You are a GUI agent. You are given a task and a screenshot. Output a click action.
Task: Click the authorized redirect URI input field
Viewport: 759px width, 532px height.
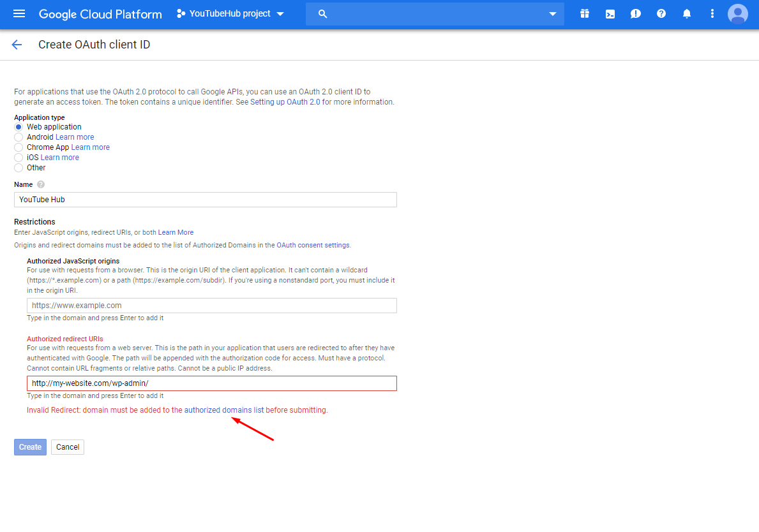(x=211, y=383)
